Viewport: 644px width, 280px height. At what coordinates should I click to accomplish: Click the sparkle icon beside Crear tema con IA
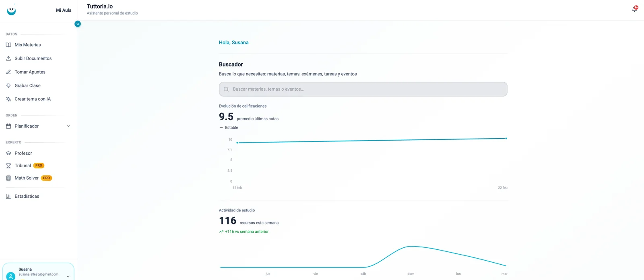coord(8,99)
